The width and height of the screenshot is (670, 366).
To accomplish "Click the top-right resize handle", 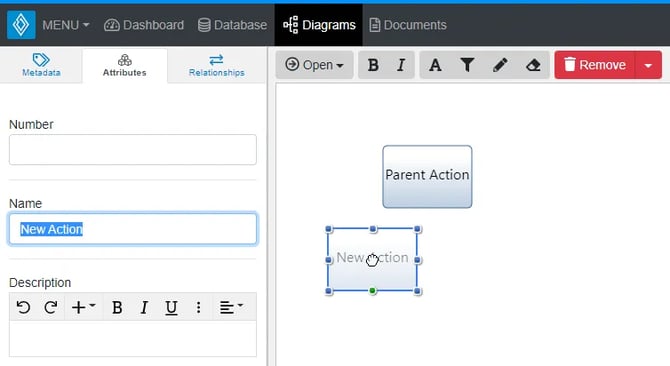I will 417,229.
